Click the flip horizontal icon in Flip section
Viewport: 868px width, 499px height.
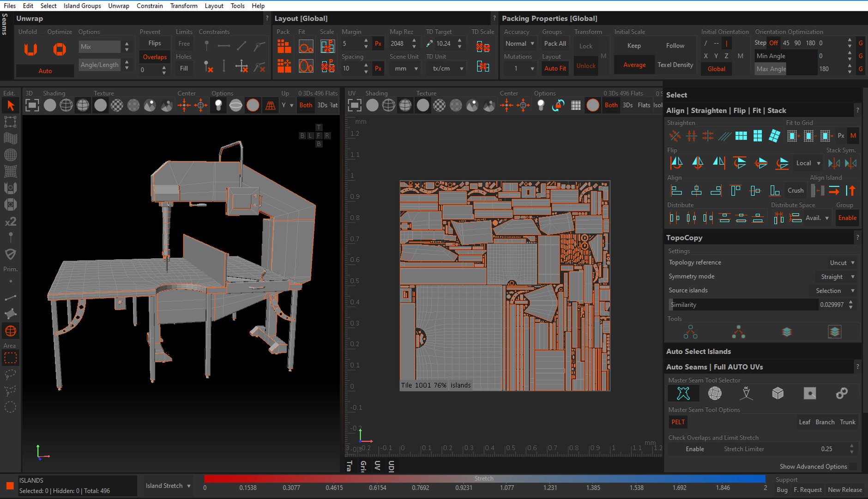point(676,163)
